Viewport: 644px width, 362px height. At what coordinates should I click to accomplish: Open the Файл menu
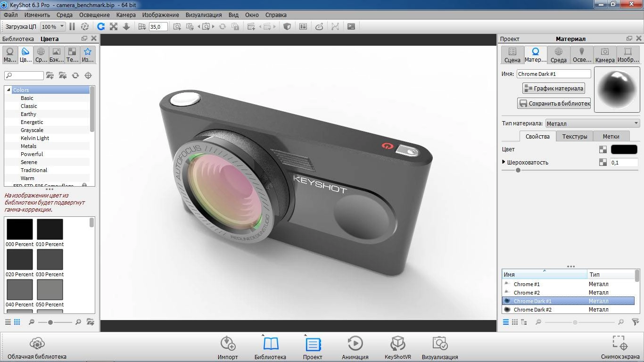(x=10, y=15)
